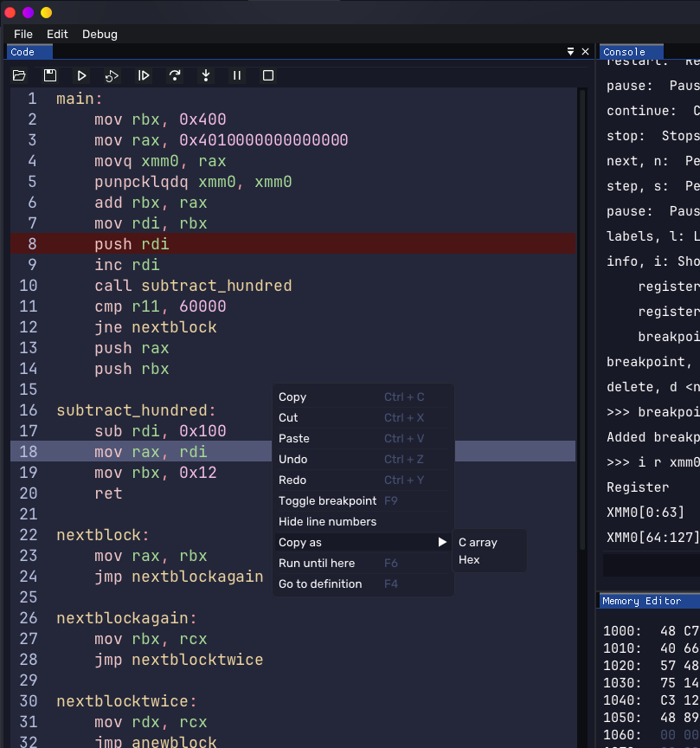Step into using down arrow icon

tap(206, 75)
